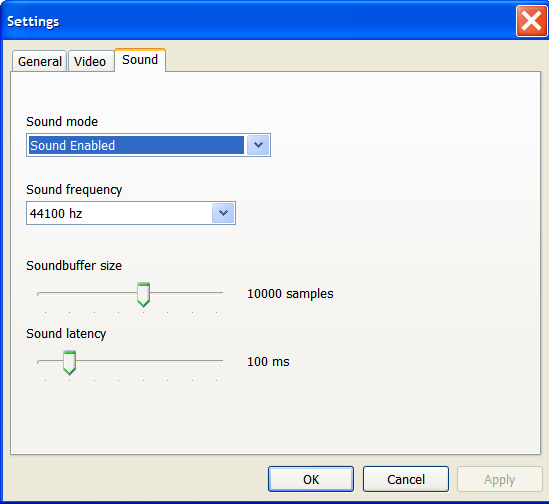Click Soundbuffer size track left of thumb
549x504 pixels.
pos(87,293)
